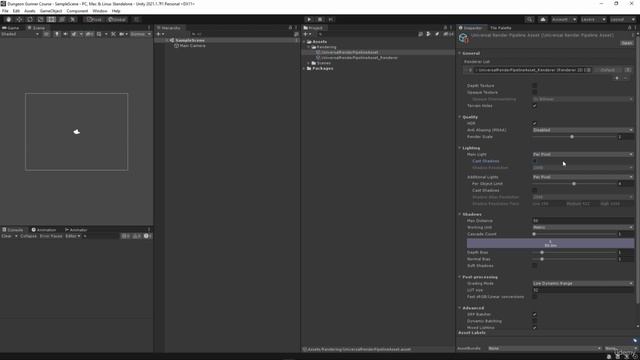Image resolution: width=640 pixels, height=360 pixels.
Task: Lock the Inspector panel
Action: [x=629, y=28]
